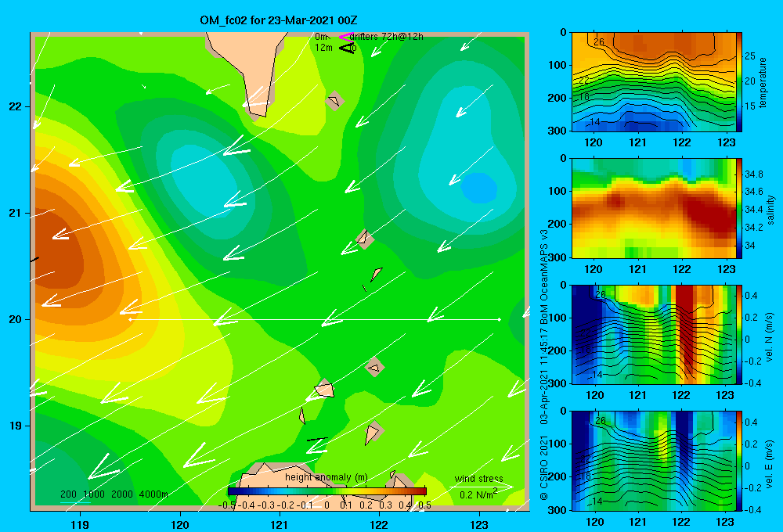Viewport: 783px width, 532px height.
Task: Click latitude label 20 on main map axis
Action: click(x=16, y=319)
